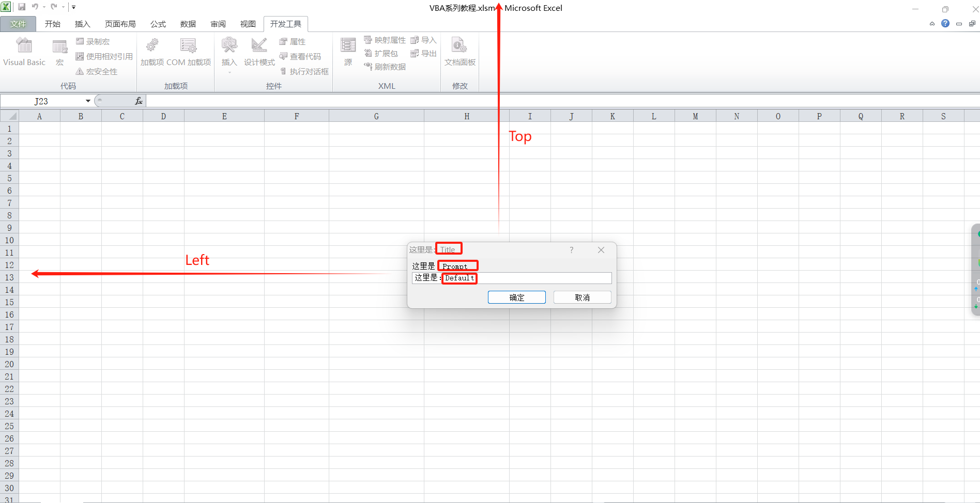Viewport: 980px width, 503px height.
Task: Click 执行对话框 run dialog
Action: click(304, 71)
